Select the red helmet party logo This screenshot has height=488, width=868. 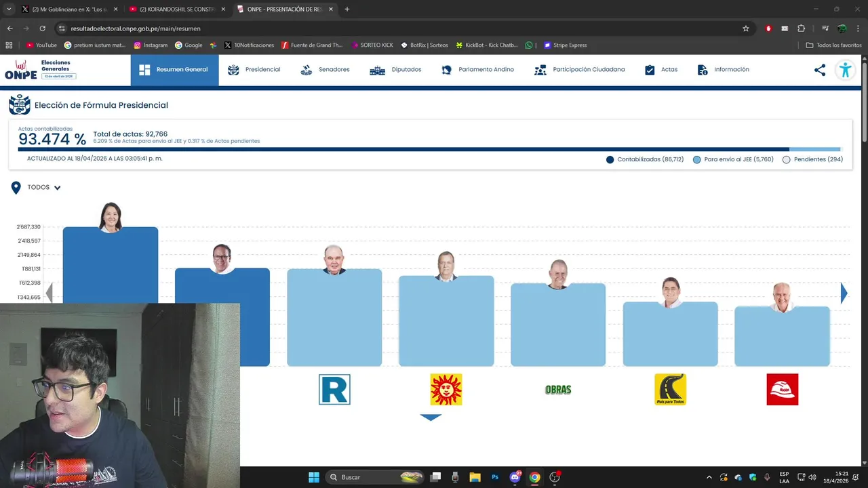(783, 390)
